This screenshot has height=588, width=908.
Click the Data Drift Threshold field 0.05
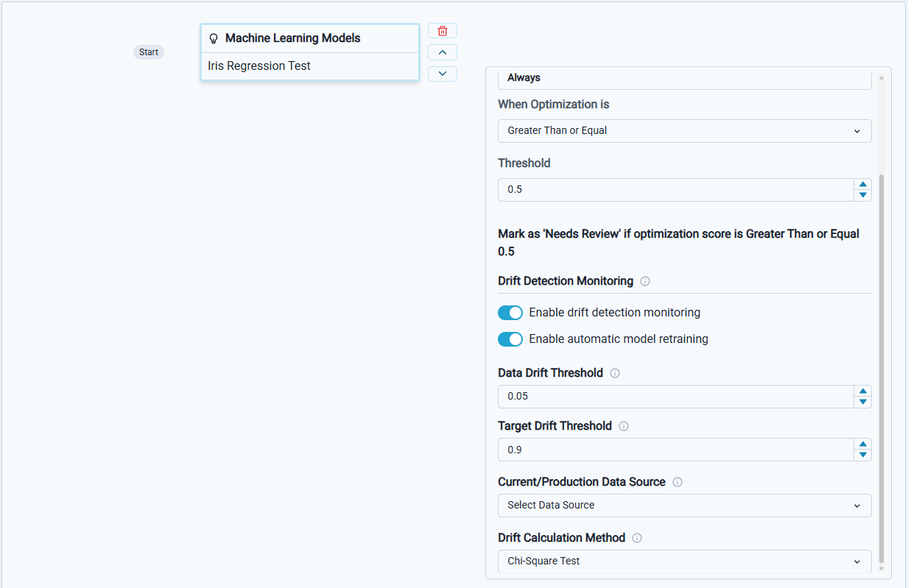[x=676, y=397]
